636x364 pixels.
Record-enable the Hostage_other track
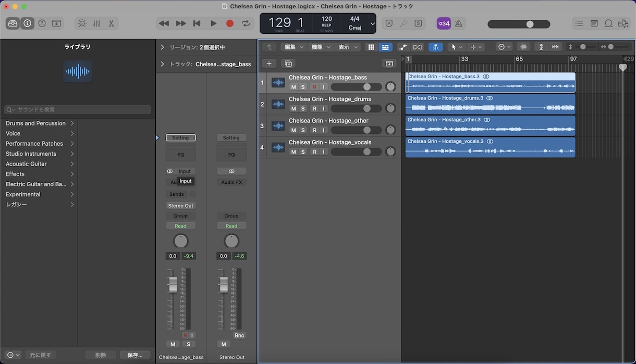point(314,130)
